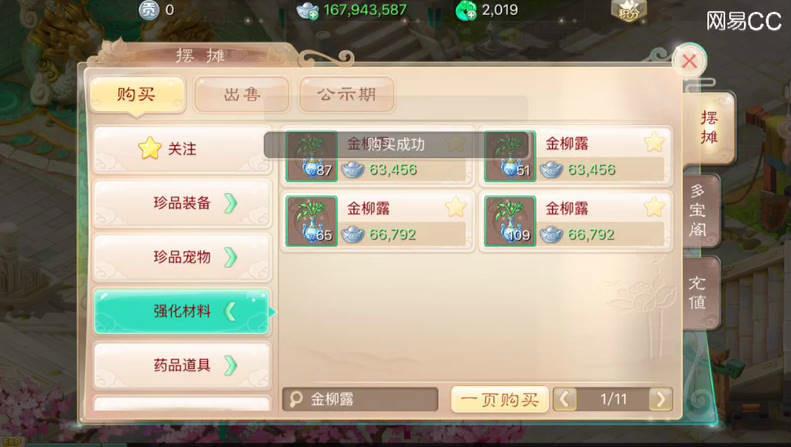The width and height of the screenshot is (791, 447).
Task: Click the 贡 contribution coin icon
Action: click(x=149, y=10)
